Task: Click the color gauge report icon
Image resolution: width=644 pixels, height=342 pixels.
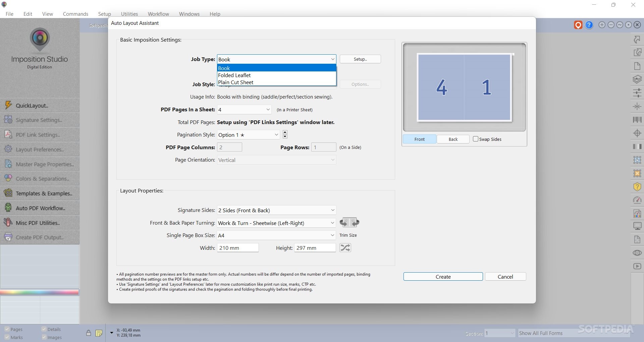Action: [637, 213]
